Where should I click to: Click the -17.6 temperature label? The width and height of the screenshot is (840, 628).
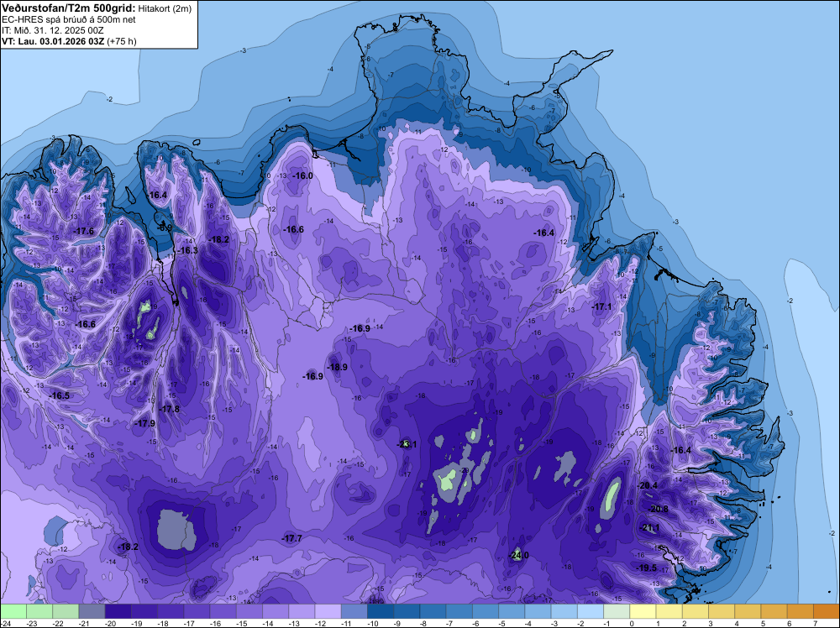click(83, 231)
